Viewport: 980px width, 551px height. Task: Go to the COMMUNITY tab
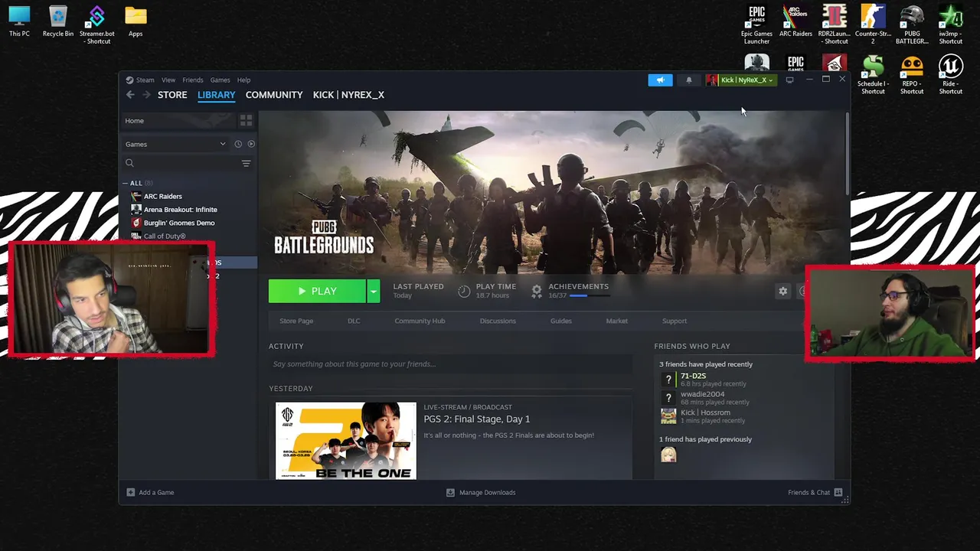[x=274, y=95]
